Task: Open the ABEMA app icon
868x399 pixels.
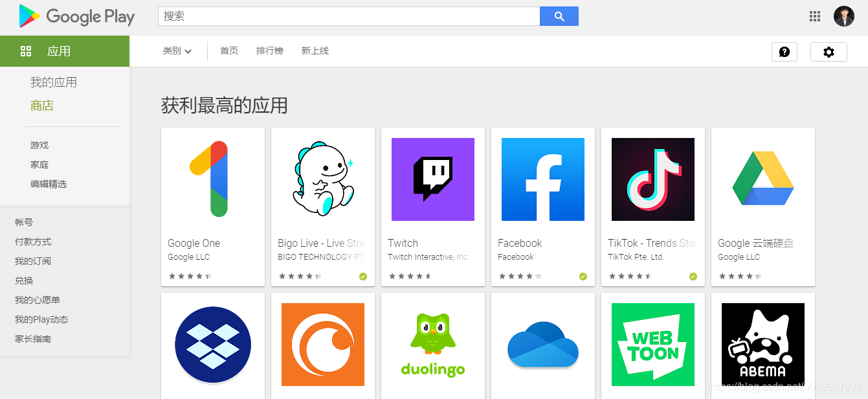Action: pyautogui.click(x=763, y=345)
